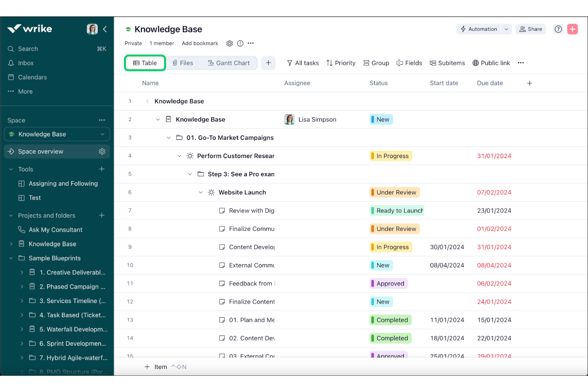
Task: Open Ask My Consultant
Action: 55,230
